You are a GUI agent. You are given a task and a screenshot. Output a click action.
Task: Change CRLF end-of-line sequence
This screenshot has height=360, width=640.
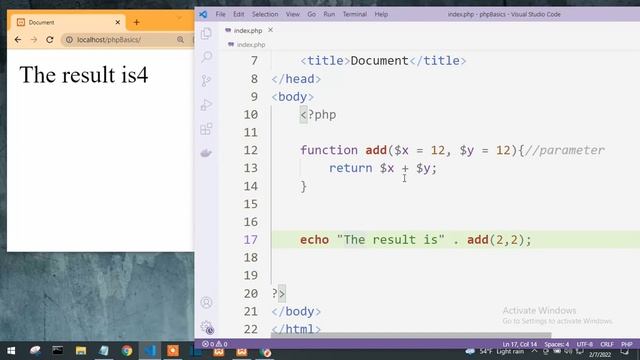[607, 344]
